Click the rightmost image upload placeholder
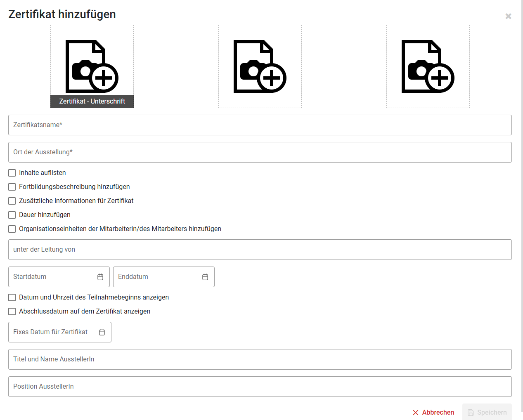The width and height of the screenshot is (523, 420). (x=428, y=66)
